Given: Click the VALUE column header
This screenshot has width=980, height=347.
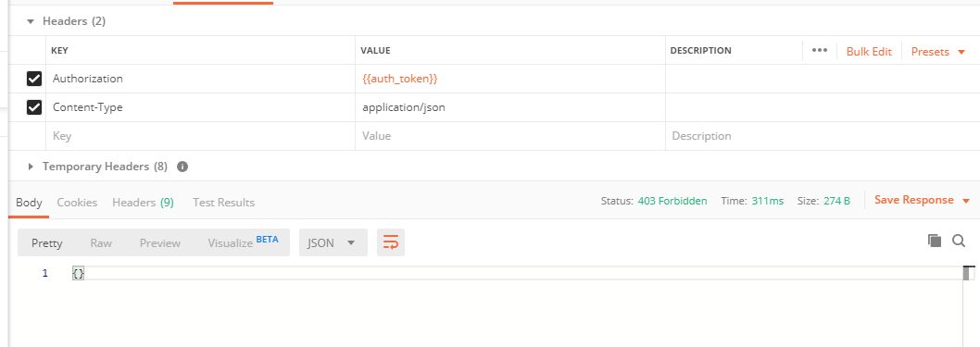Looking at the screenshot, I should click(x=375, y=51).
